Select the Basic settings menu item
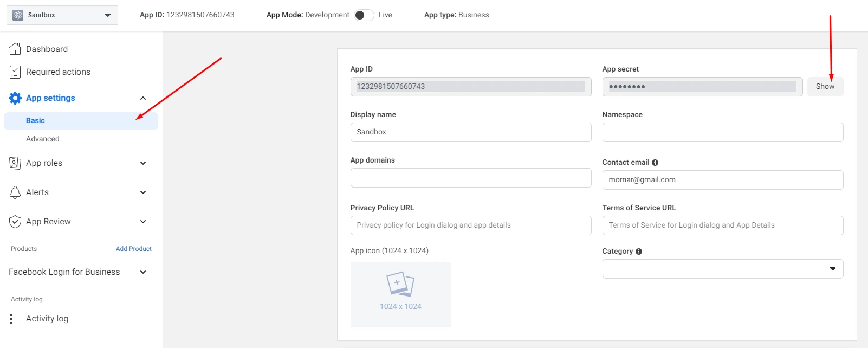 point(36,121)
